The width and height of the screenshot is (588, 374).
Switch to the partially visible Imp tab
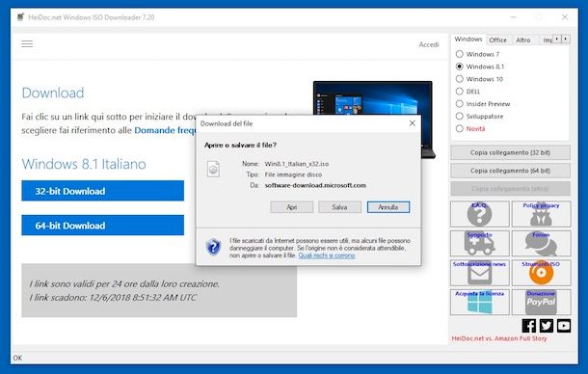547,40
